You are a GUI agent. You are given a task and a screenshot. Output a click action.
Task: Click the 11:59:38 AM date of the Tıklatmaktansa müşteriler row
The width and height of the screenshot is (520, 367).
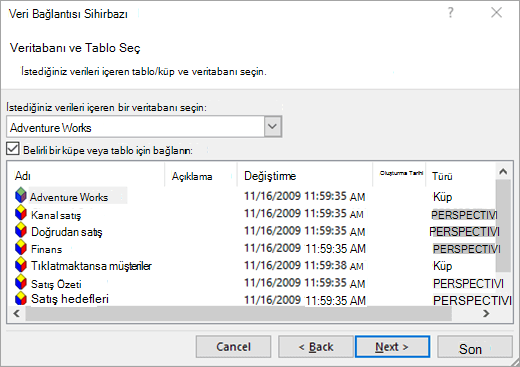(305, 265)
